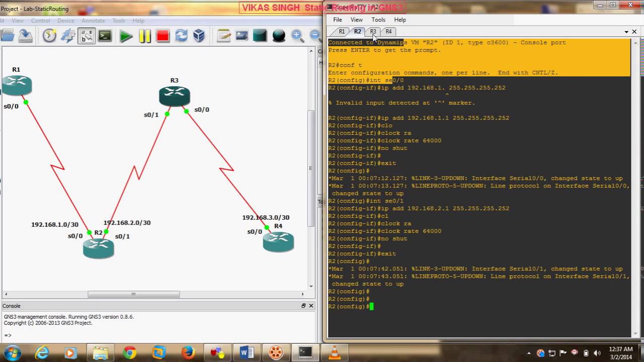Click the 192.168.3.0/30 network label
The width and height of the screenshot is (644, 362).
[x=266, y=218]
